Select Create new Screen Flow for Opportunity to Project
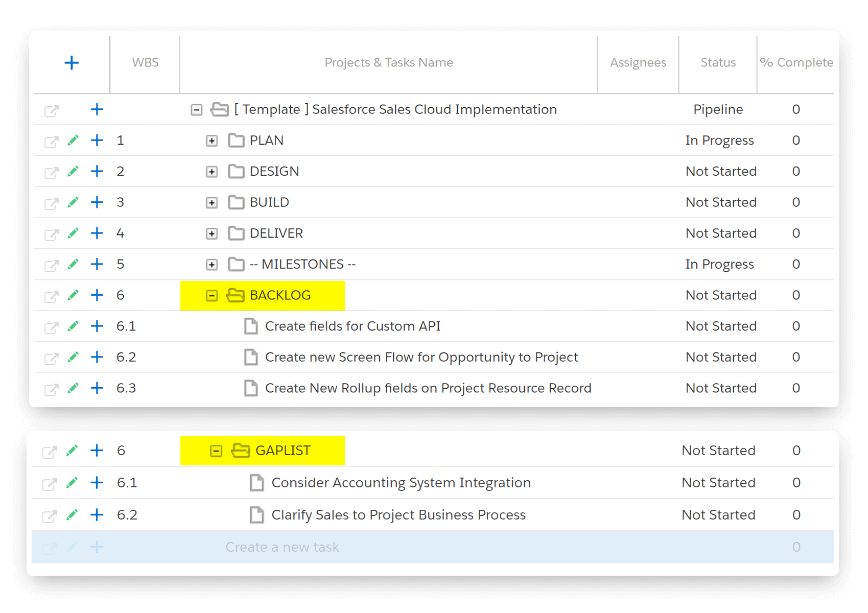Screen dimensions: 868x613 pyautogui.click(x=421, y=357)
